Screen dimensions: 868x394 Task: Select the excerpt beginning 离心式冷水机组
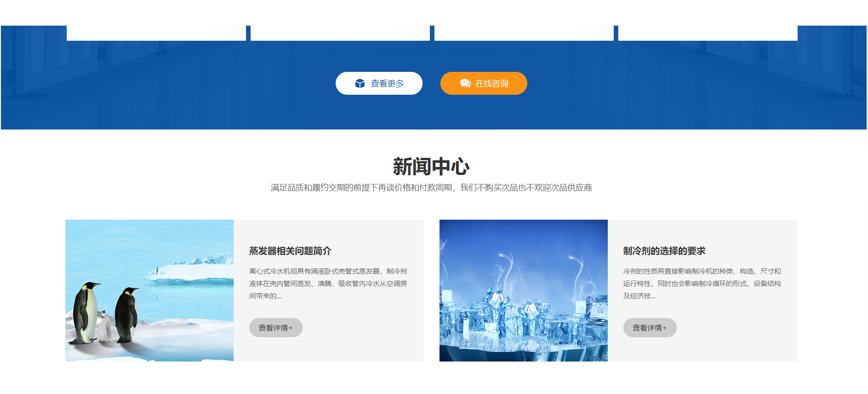[328, 284]
